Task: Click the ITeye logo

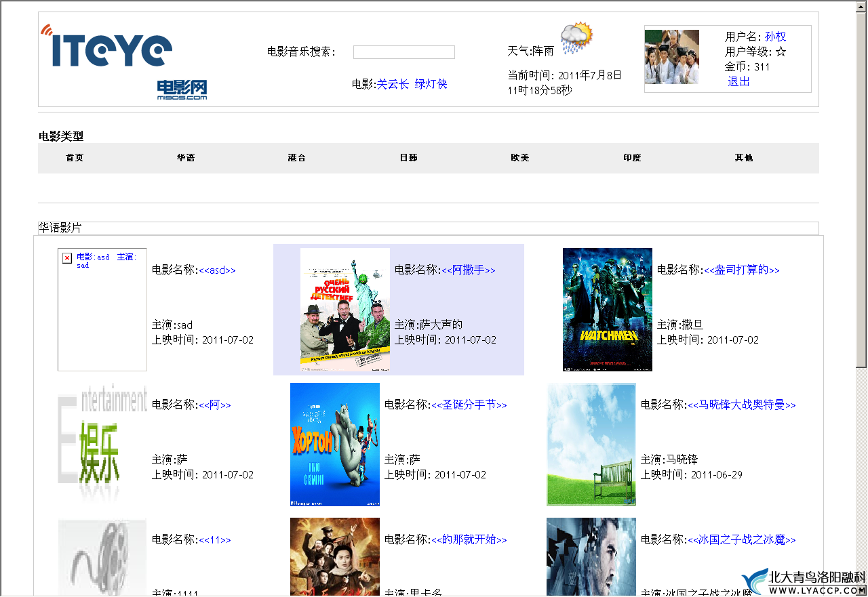Action: 106,45
